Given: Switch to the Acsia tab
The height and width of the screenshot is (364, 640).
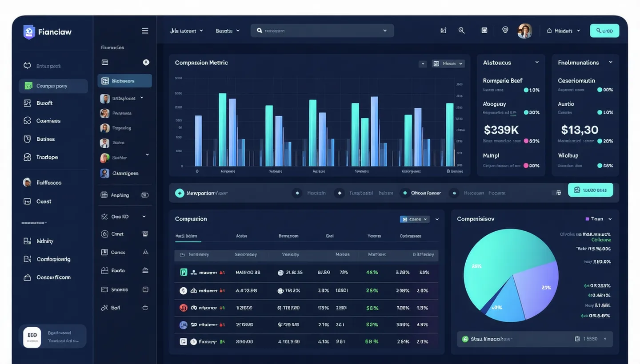Looking at the screenshot, I should click(x=241, y=236).
